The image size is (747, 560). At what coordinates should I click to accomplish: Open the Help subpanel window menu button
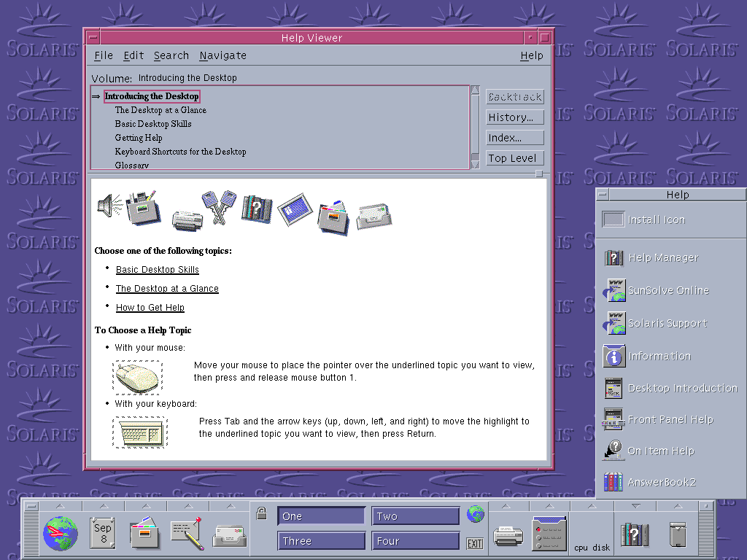pos(603,194)
